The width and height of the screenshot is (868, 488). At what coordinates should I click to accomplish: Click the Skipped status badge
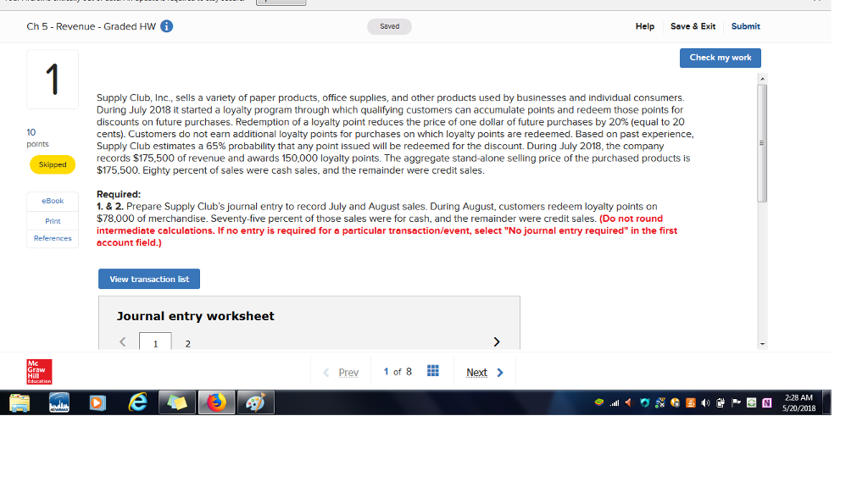tap(53, 164)
